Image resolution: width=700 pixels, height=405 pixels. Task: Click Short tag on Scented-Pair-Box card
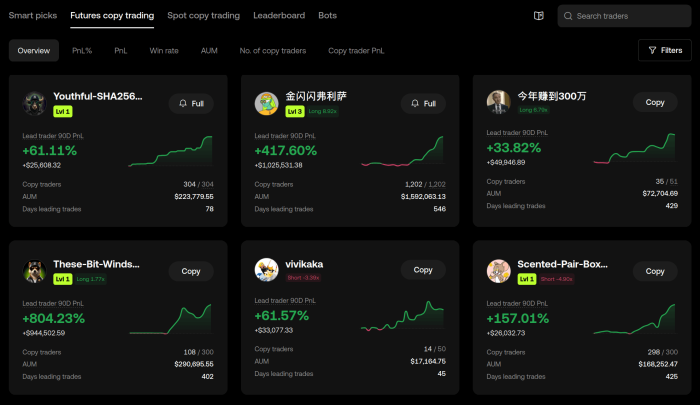556,279
